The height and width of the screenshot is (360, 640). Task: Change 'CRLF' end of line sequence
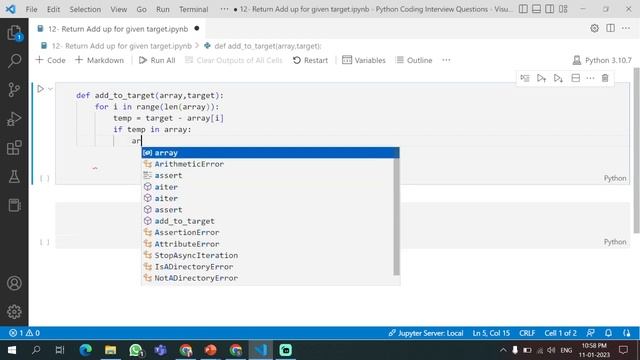click(x=527, y=333)
